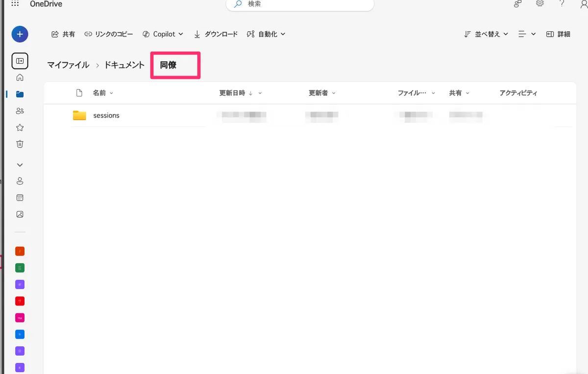Open the view layout options dropdown

click(x=527, y=34)
